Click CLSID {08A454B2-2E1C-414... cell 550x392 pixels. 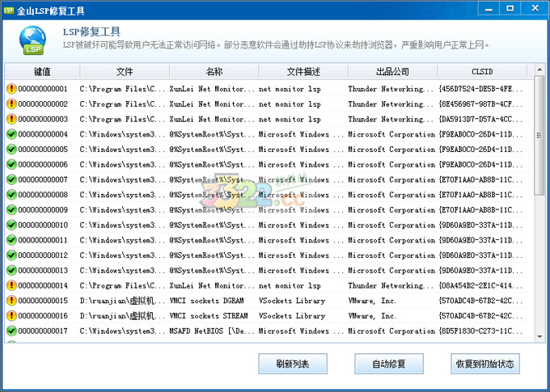tap(480, 285)
